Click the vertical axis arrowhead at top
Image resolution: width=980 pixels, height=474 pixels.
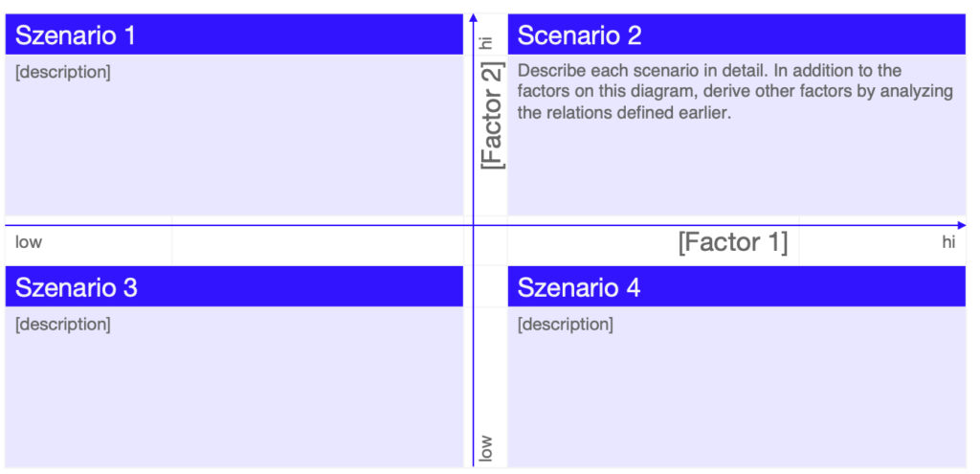pyautogui.click(x=473, y=17)
